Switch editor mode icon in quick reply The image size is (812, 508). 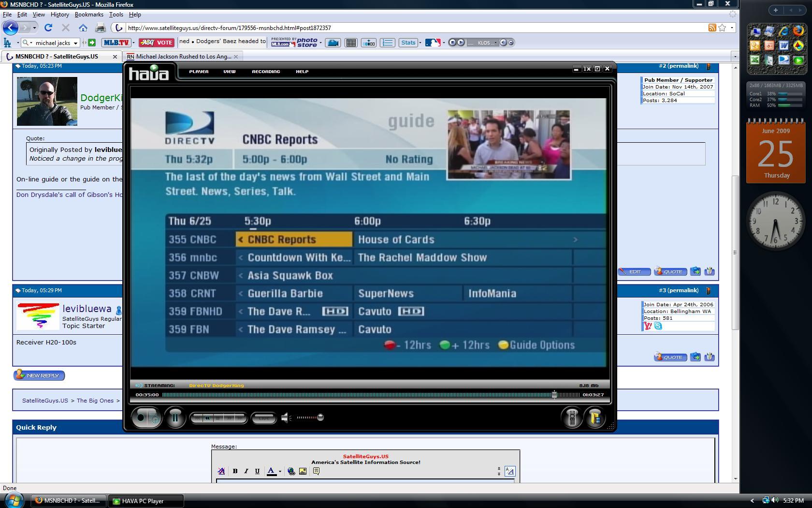510,471
